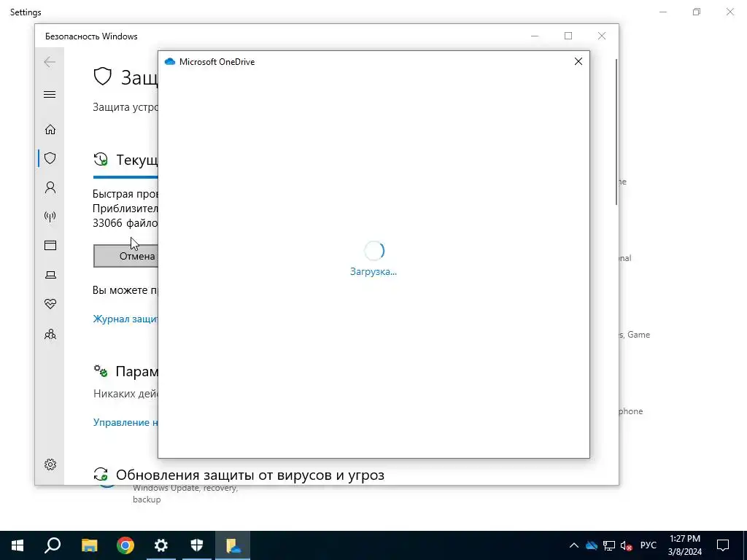Viewport: 747px width, 560px height.
Task: Click the loading spinner in OneDrive
Action: (374, 251)
